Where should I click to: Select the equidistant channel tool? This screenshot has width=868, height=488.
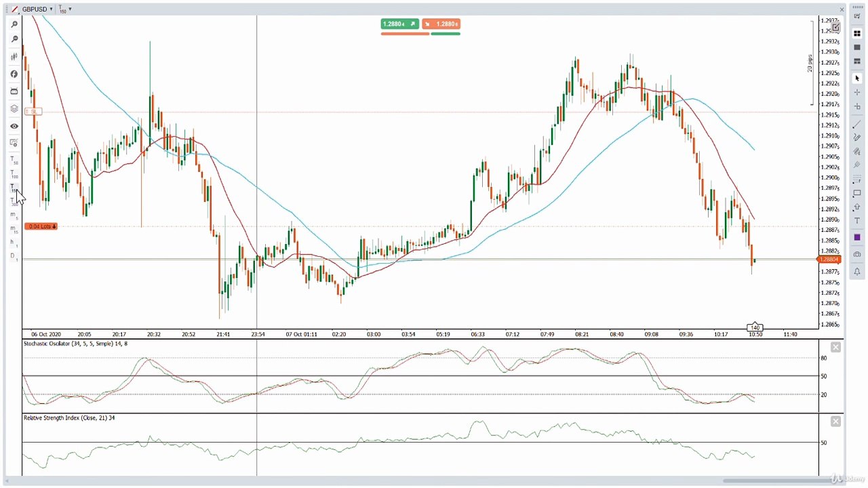point(857,152)
